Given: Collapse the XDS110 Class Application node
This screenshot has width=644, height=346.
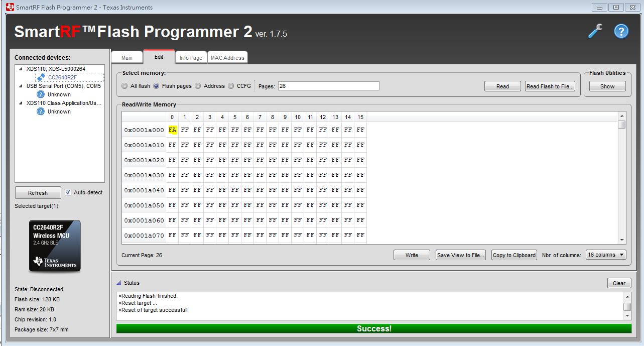Looking at the screenshot, I should pos(21,103).
